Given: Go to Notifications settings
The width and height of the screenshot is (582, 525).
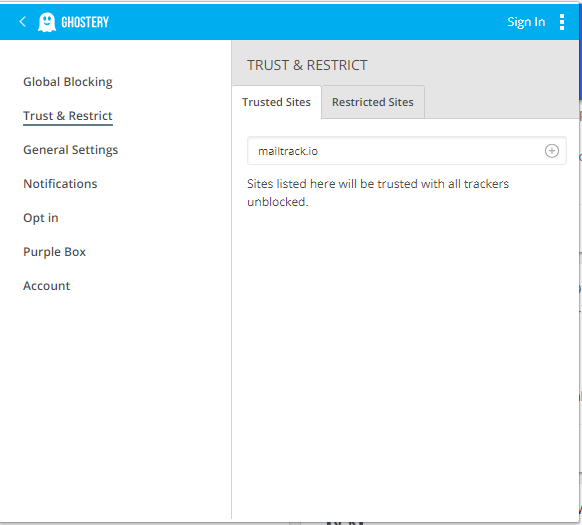Looking at the screenshot, I should pos(60,184).
